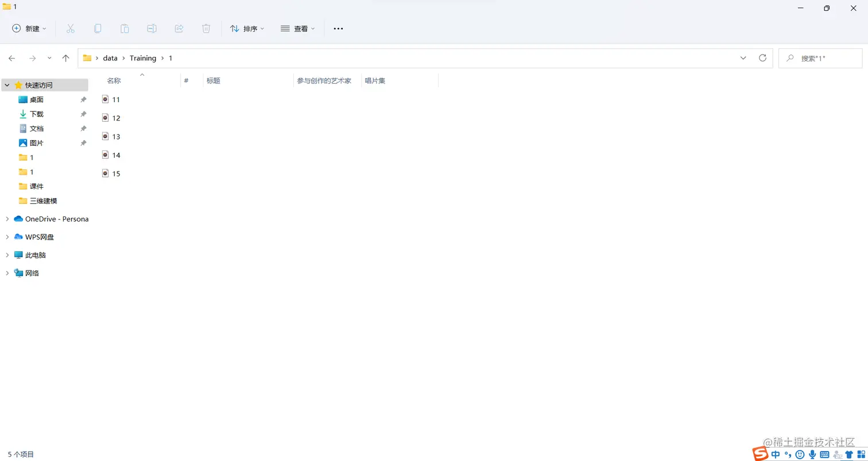
Task: Open the 查看 (View) dropdown
Action: 298,28
